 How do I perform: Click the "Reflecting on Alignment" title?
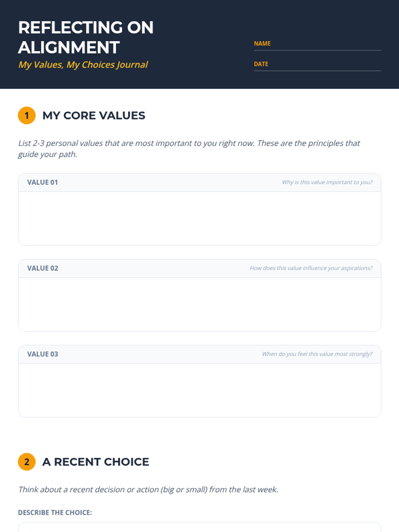click(x=86, y=37)
